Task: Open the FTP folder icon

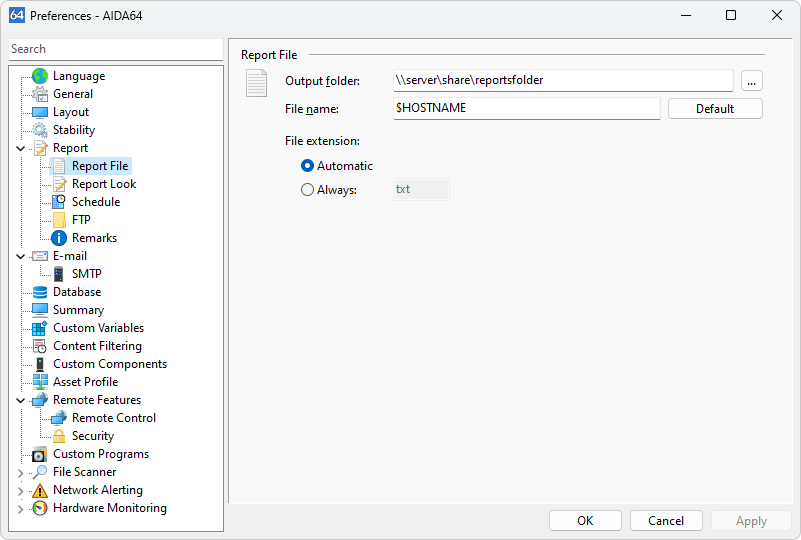Action: pos(59,220)
